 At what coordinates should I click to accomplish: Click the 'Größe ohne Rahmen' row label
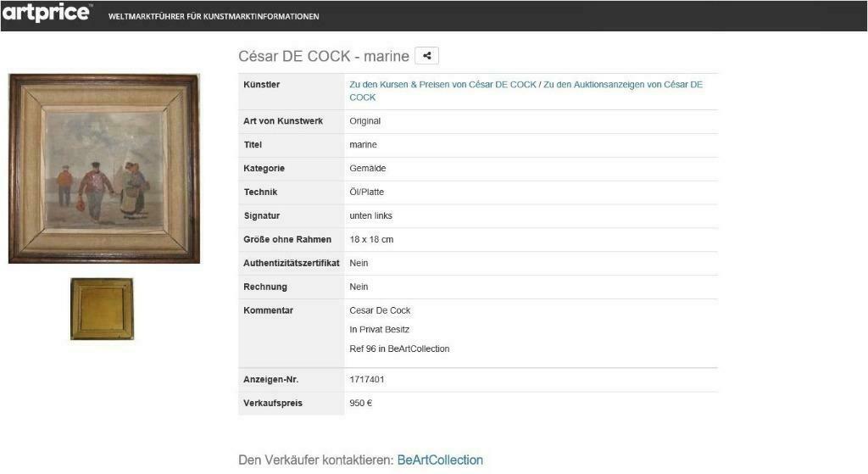point(287,240)
